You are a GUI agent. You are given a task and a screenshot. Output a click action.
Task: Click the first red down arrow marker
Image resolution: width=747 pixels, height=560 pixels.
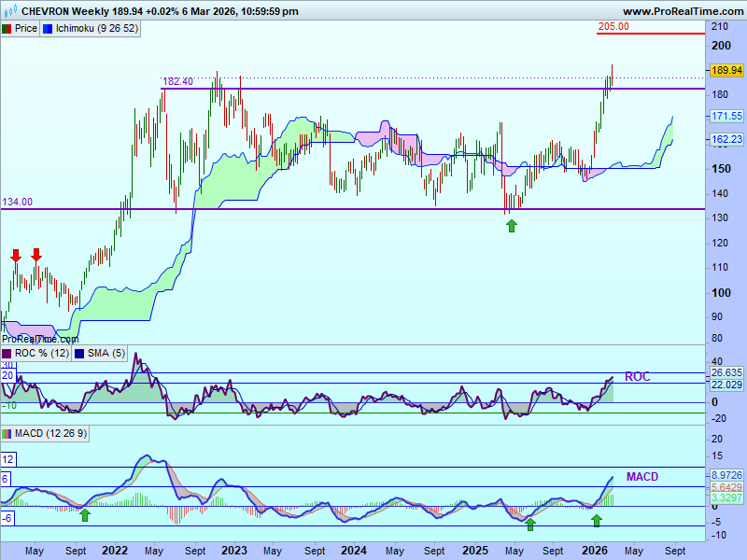16,255
